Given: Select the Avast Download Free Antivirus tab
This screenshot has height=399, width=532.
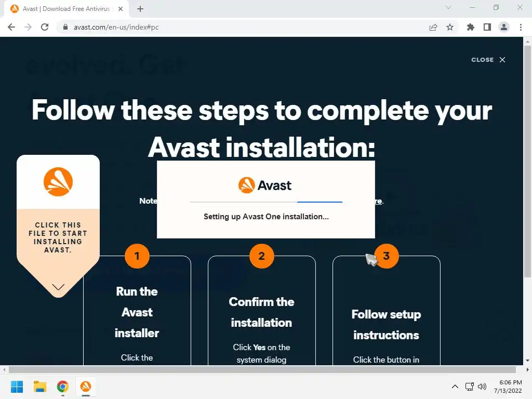Looking at the screenshot, I should [x=66, y=9].
